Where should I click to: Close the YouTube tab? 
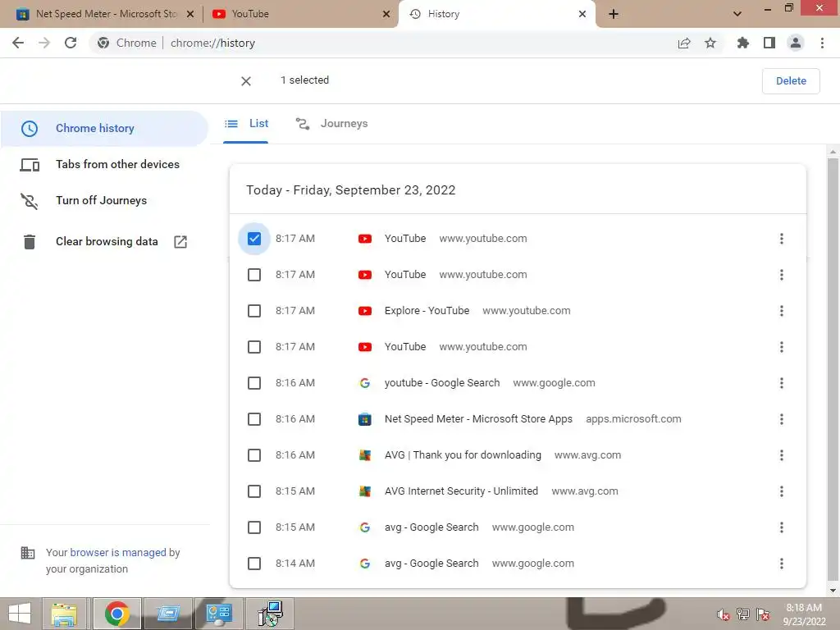pos(386,14)
